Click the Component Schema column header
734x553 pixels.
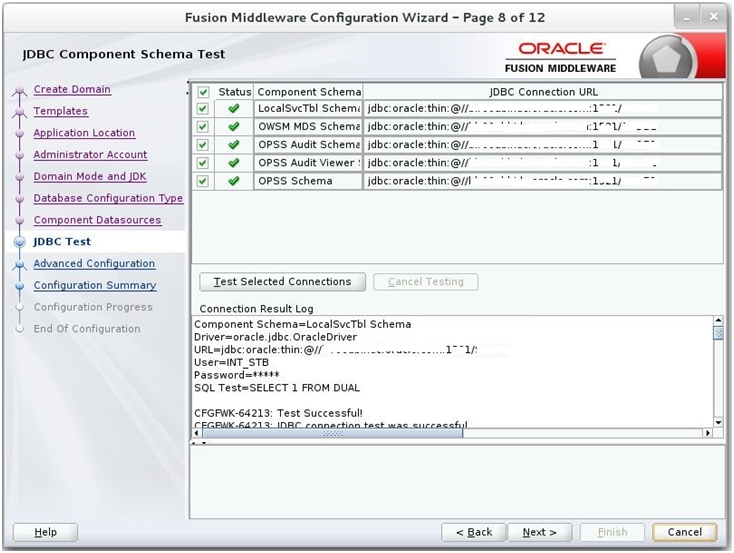coord(309,92)
